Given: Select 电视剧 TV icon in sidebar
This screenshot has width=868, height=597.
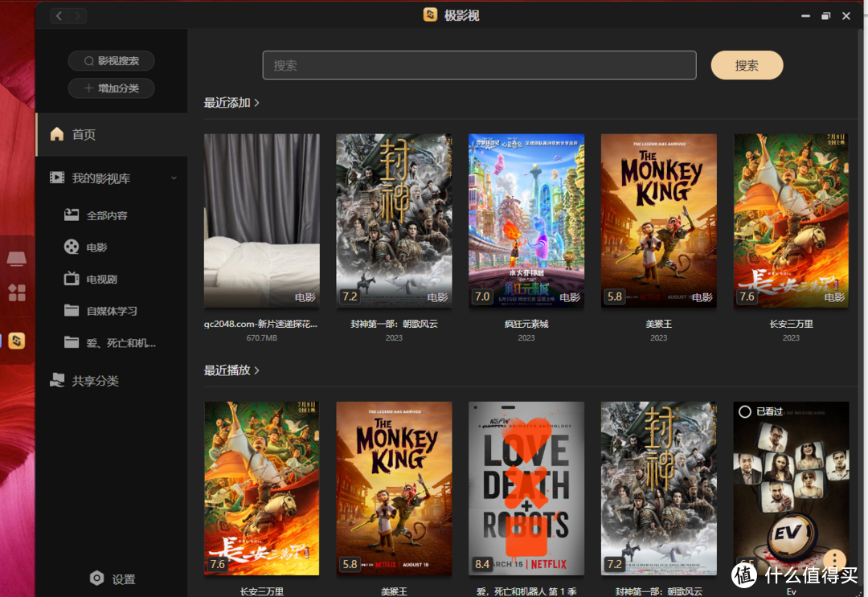Looking at the screenshot, I should tap(72, 279).
